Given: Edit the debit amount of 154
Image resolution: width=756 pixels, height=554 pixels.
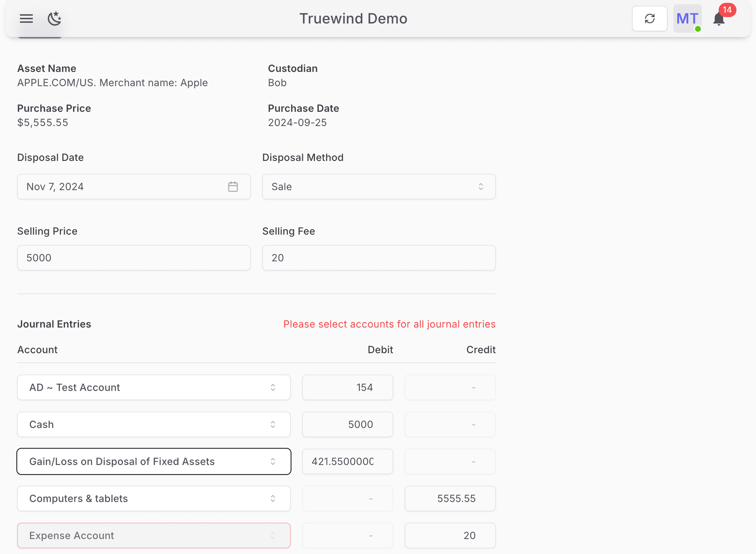Looking at the screenshot, I should point(347,387).
